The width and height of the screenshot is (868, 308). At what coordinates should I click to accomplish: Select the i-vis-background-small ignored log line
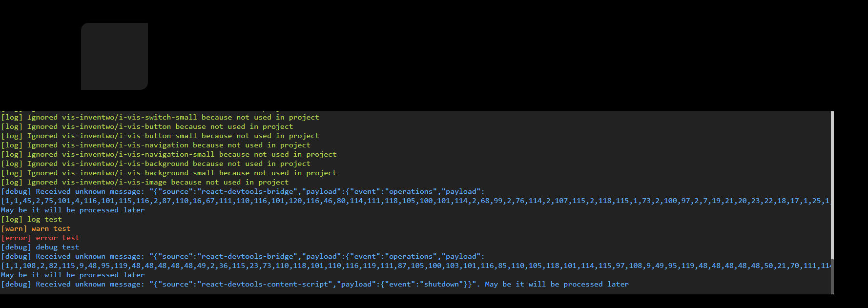[x=169, y=173]
